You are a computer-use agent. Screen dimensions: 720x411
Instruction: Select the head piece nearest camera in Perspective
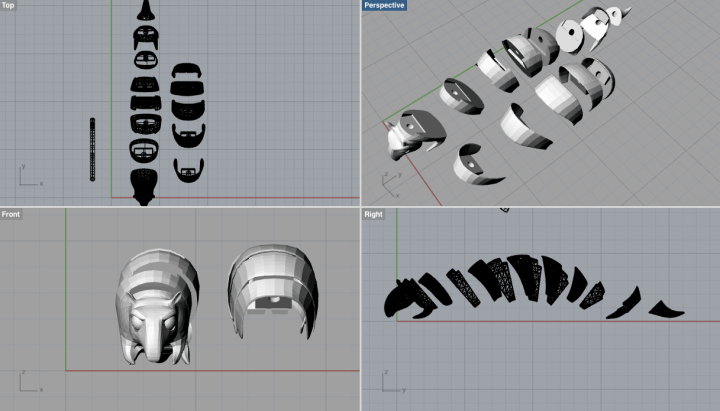[x=411, y=136]
